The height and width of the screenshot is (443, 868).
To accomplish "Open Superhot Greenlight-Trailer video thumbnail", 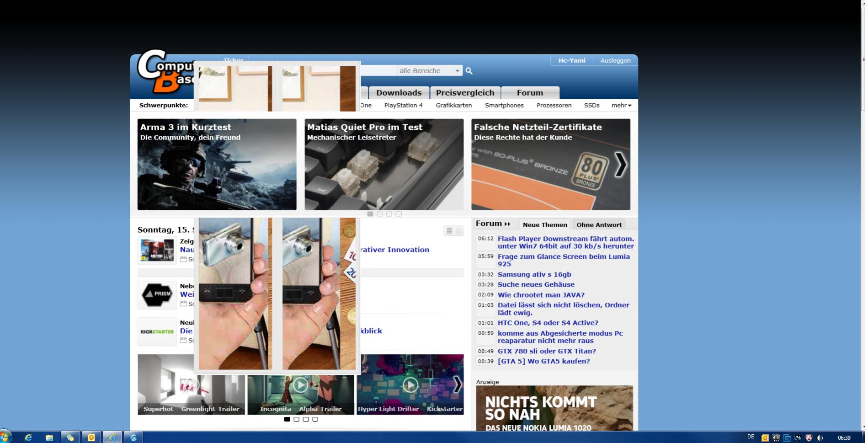I will (x=192, y=384).
